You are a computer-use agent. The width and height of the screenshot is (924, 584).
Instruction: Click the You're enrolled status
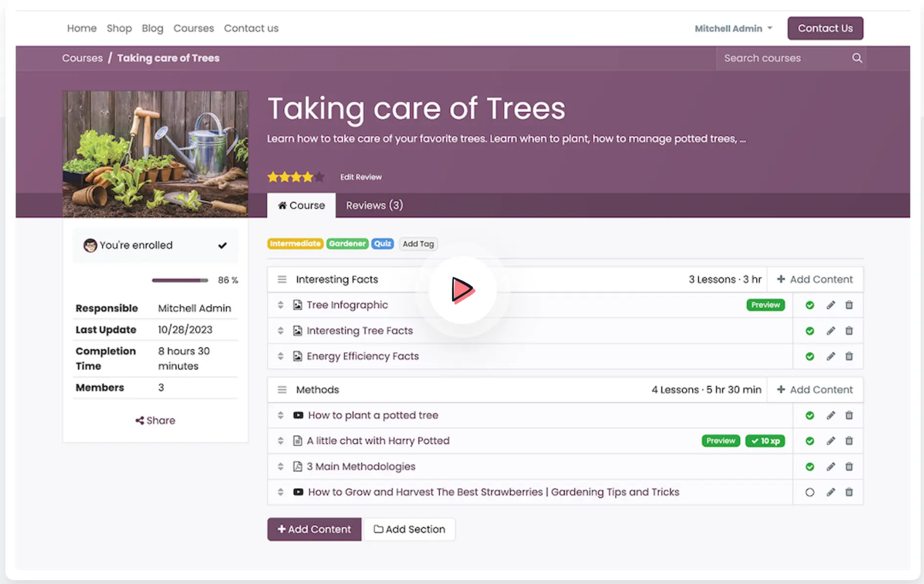click(155, 245)
